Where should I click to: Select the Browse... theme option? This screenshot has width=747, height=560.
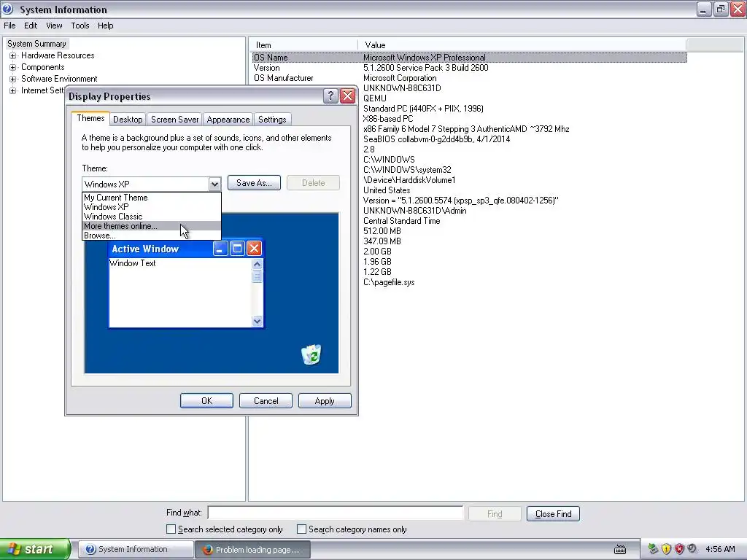pos(152,236)
